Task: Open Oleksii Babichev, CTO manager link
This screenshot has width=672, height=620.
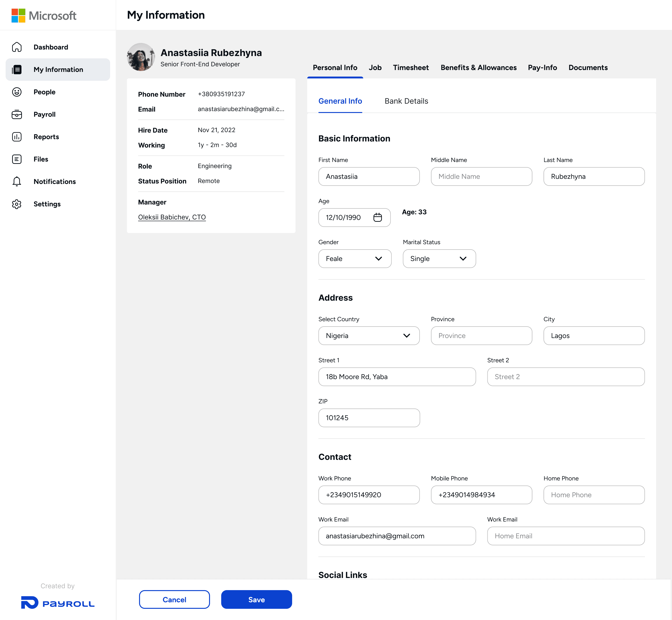Action: click(x=172, y=217)
